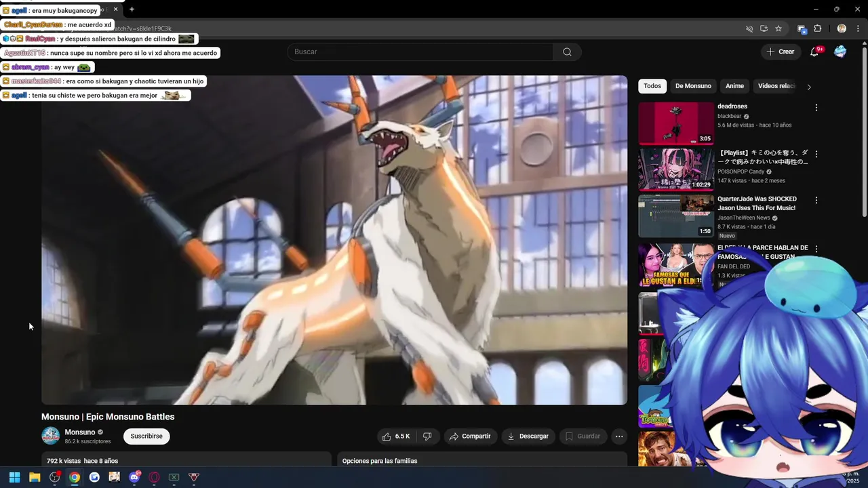Open Discord from taskbar

(134, 477)
